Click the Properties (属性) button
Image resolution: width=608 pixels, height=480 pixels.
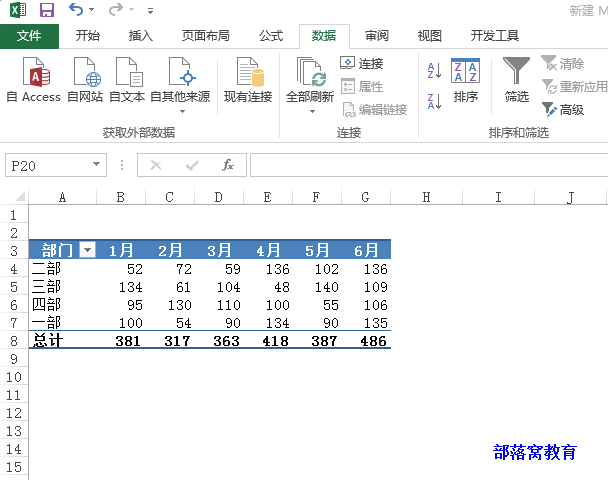click(362, 86)
